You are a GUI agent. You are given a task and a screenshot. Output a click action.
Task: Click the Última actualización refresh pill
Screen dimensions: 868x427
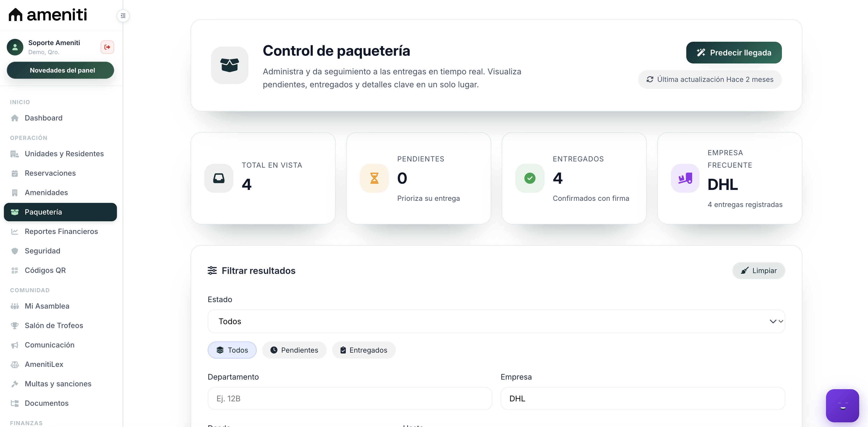point(709,80)
